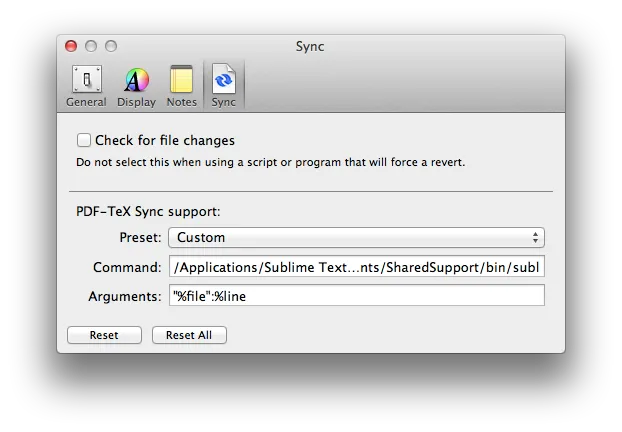This screenshot has height=432, width=622.
Task: Close the Sync preferences window
Action: (x=71, y=46)
